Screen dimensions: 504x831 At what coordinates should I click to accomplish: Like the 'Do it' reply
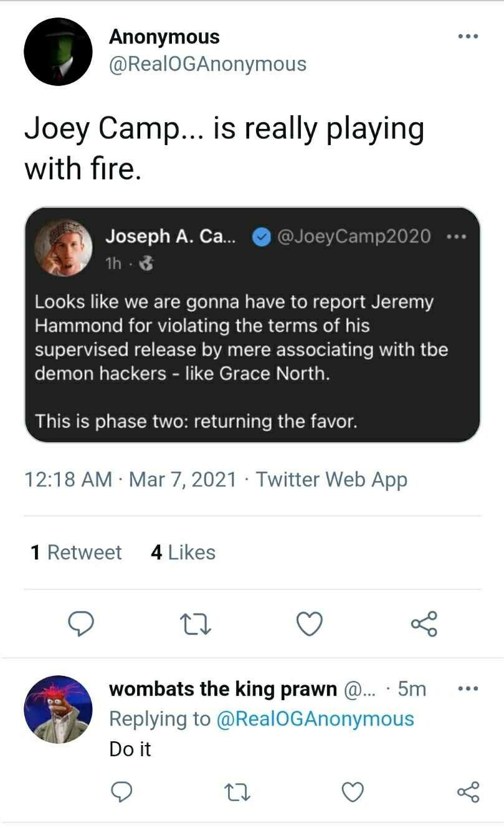(x=353, y=792)
